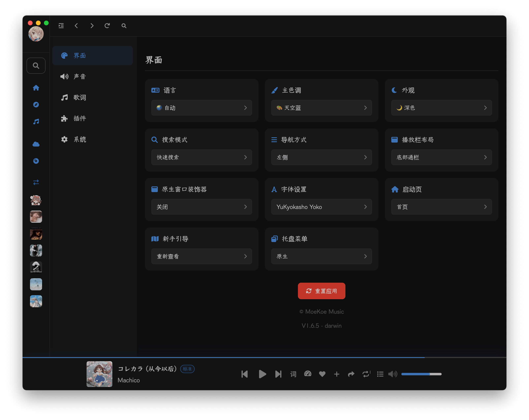This screenshot has width=529, height=420.
Task: Open the 外观 selector showing 深色
Action: pyautogui.click(x=441, y=108)
